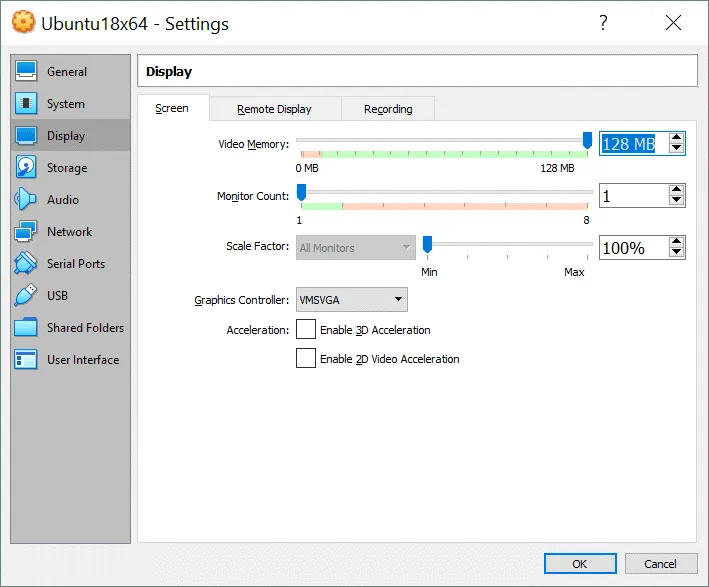Open the General settings icon
709x587 pixels.
click(x=27, y=72)
